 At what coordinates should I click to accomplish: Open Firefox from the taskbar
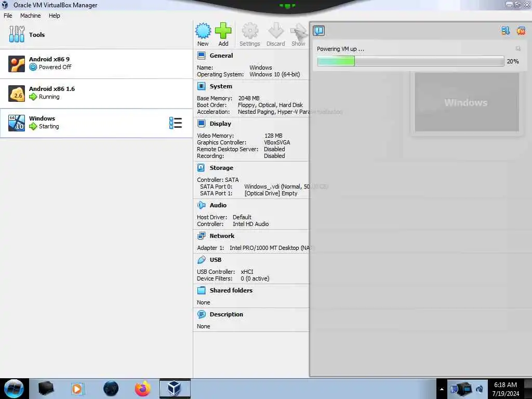(x=142, y=389)
